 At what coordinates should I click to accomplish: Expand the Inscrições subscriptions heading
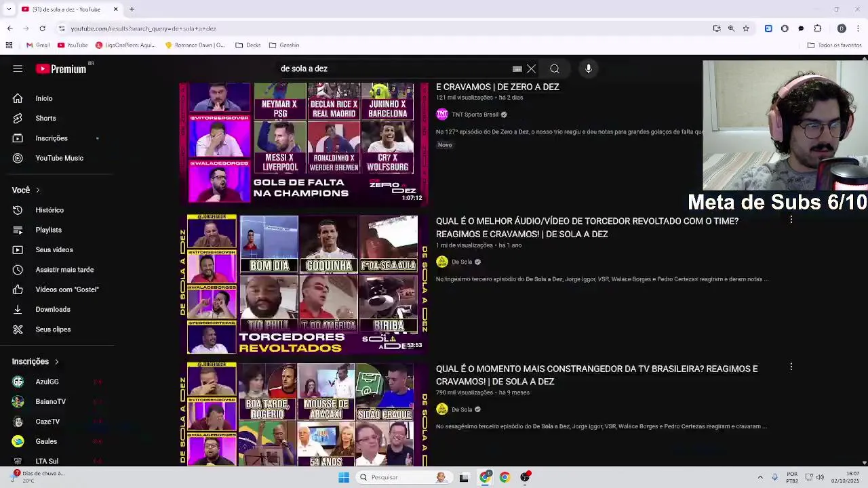pyautogui.click(x=35, y=361)
